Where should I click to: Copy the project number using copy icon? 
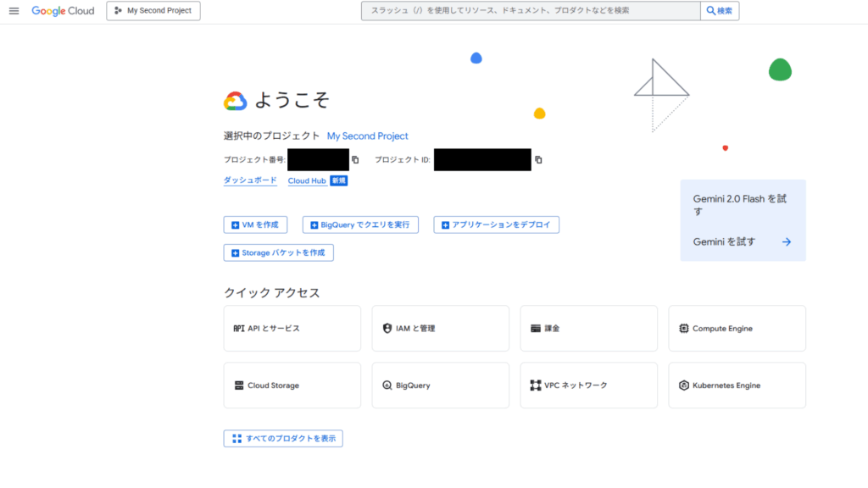point(355,160)
